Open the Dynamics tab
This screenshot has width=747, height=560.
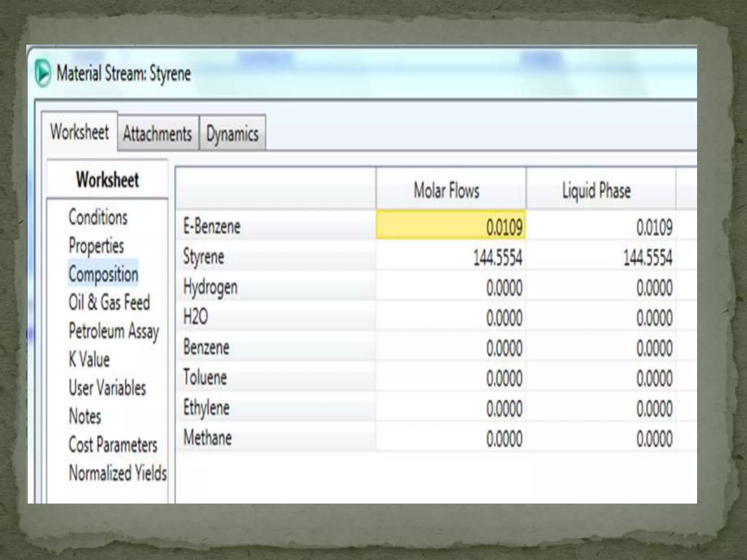pos(232,133)
